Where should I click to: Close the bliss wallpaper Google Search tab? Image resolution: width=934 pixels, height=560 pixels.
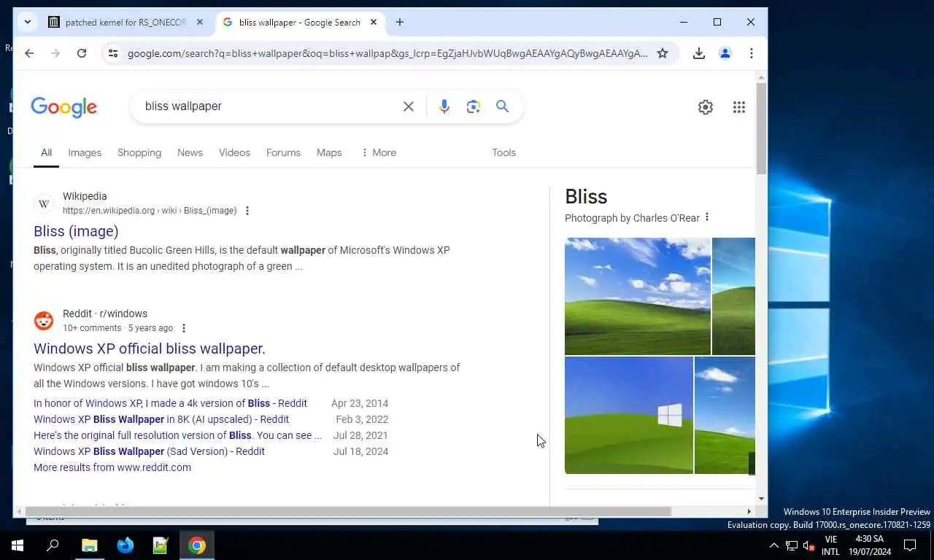tap(374, 22)
